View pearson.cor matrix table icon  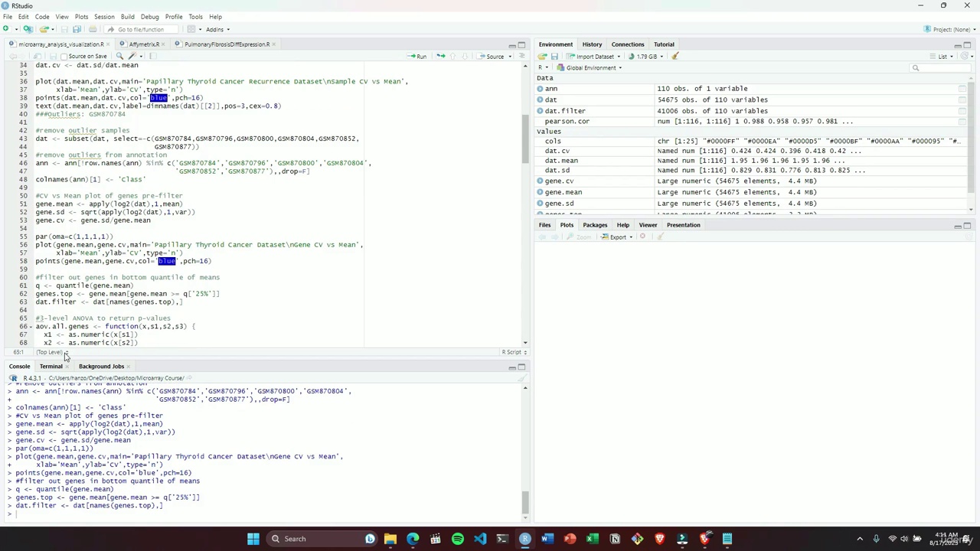pos(962,122)
